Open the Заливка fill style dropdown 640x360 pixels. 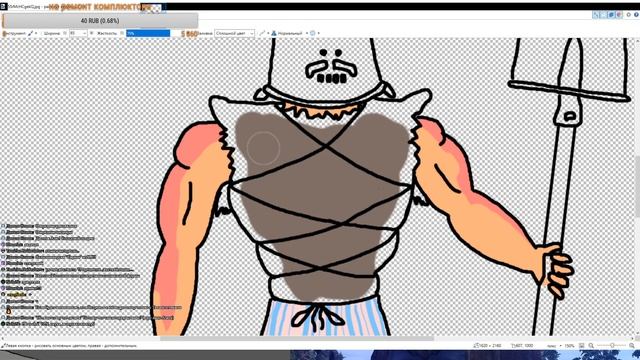point(235,33)
